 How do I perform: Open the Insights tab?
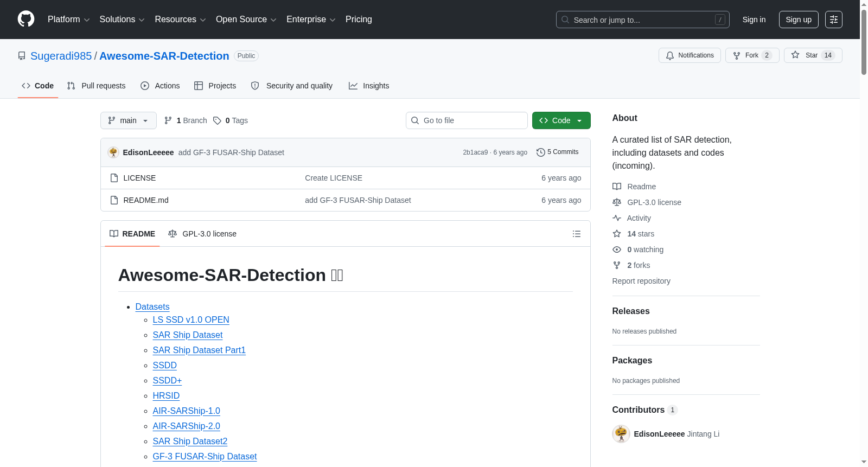369,86
